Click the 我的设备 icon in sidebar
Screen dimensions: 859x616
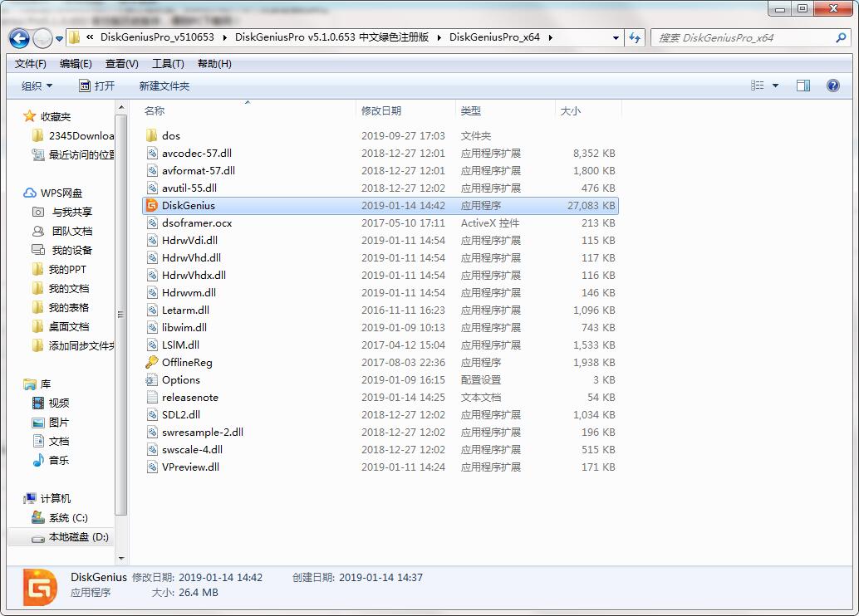(38, 250)
